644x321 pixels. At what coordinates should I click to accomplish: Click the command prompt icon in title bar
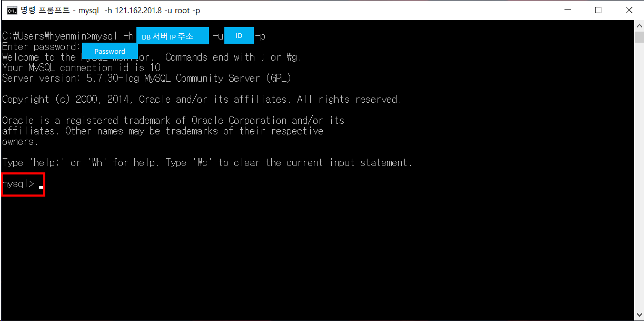11,10
